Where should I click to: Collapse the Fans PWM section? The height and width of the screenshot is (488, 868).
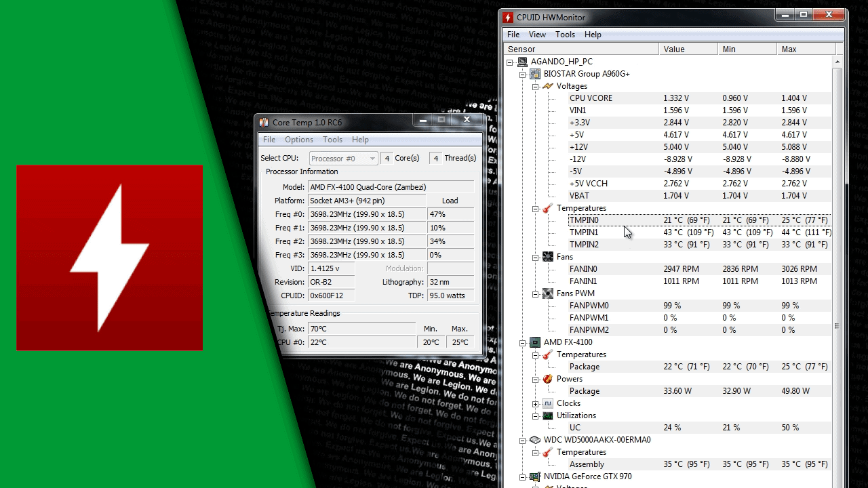(536, 293)
